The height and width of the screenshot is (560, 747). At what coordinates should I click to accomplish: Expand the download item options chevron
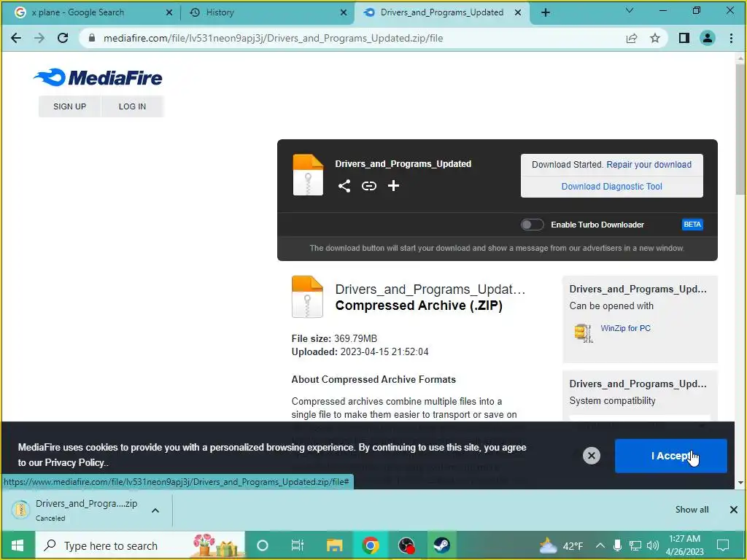(x=155, y=510)
